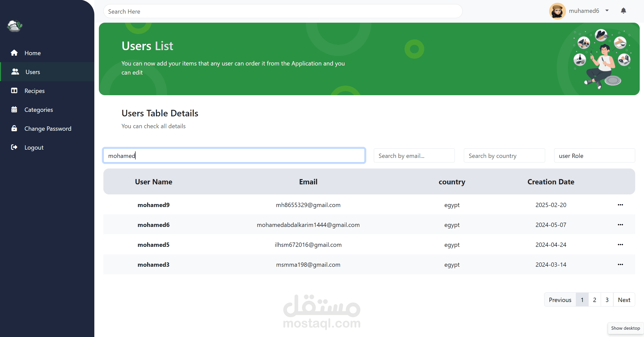Open notifications bell icon
644x337 pixels.
[623, 11]
